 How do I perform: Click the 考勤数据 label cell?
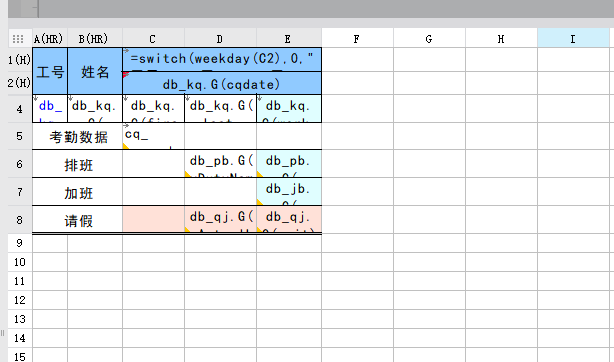(78, 136)
